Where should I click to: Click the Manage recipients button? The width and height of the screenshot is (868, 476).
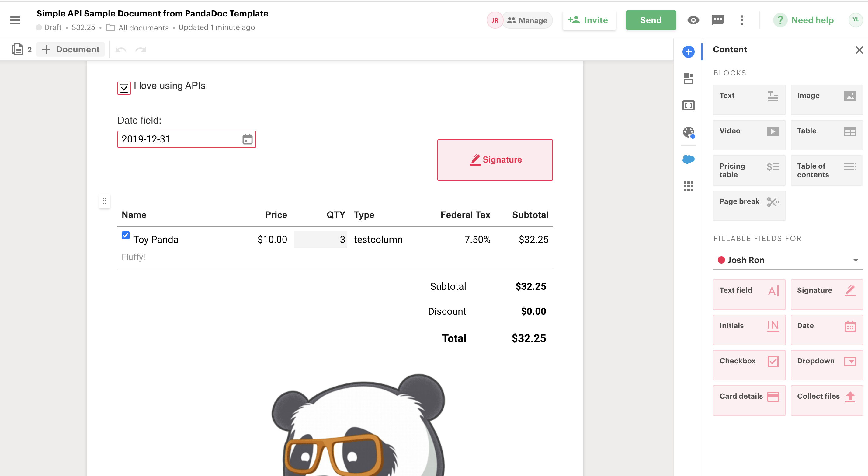[x=527, y=20]
